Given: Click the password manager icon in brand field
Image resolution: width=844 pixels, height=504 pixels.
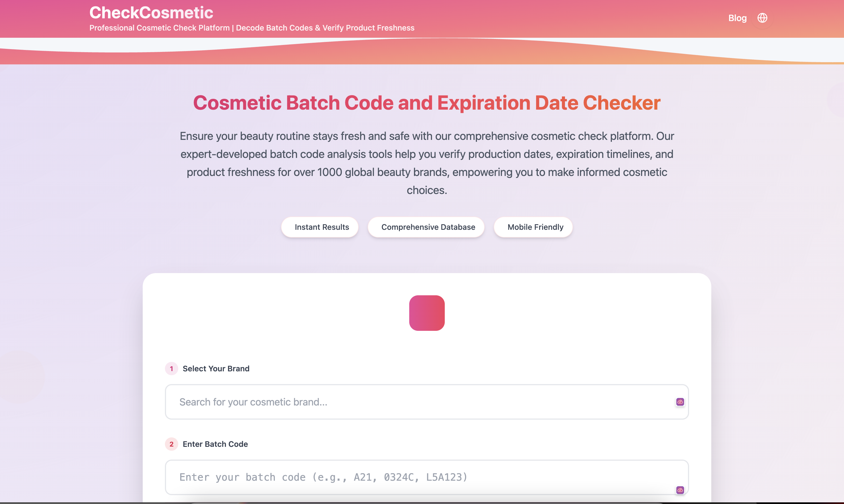Looking at the screenshot, I should [680, 402].
